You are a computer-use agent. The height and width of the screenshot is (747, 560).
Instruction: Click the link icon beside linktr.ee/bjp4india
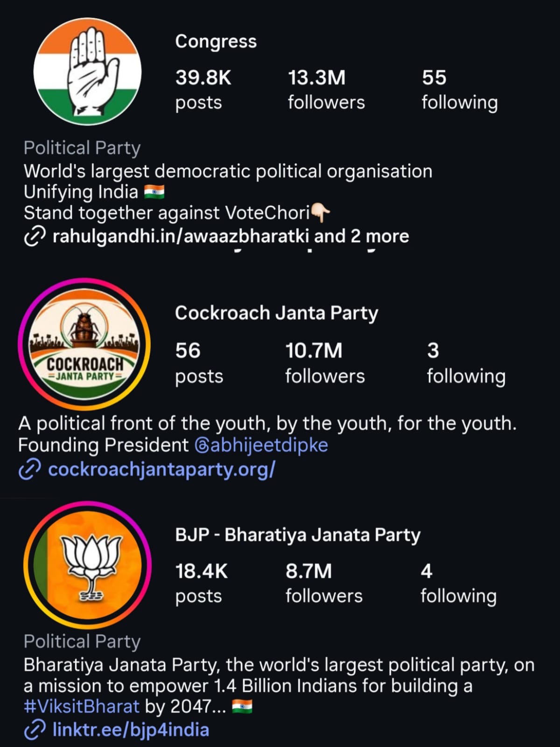pyautogui.click(x=35, y=730)
